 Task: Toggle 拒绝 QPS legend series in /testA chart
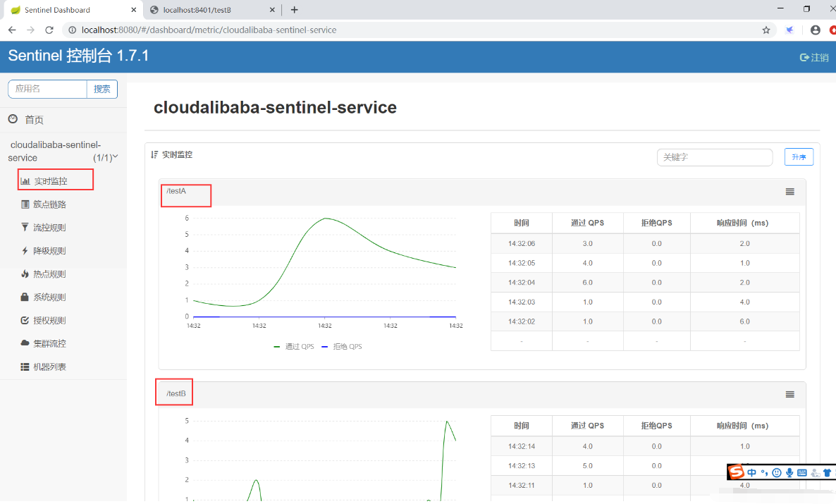click(342, 347)
